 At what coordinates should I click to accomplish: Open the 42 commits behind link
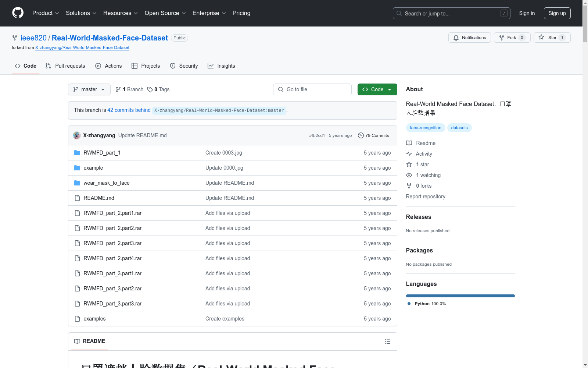tap(129, 110)
